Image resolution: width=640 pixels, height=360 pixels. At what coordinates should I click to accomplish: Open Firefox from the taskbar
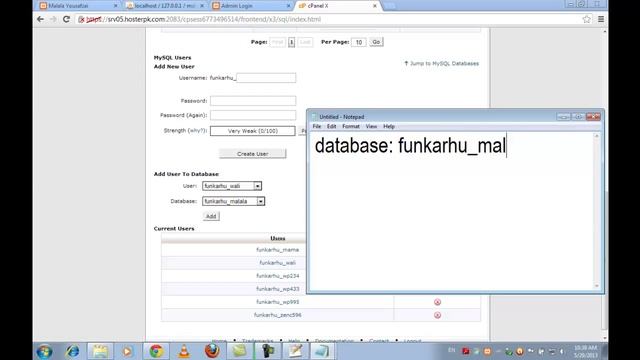pos(212,351)
